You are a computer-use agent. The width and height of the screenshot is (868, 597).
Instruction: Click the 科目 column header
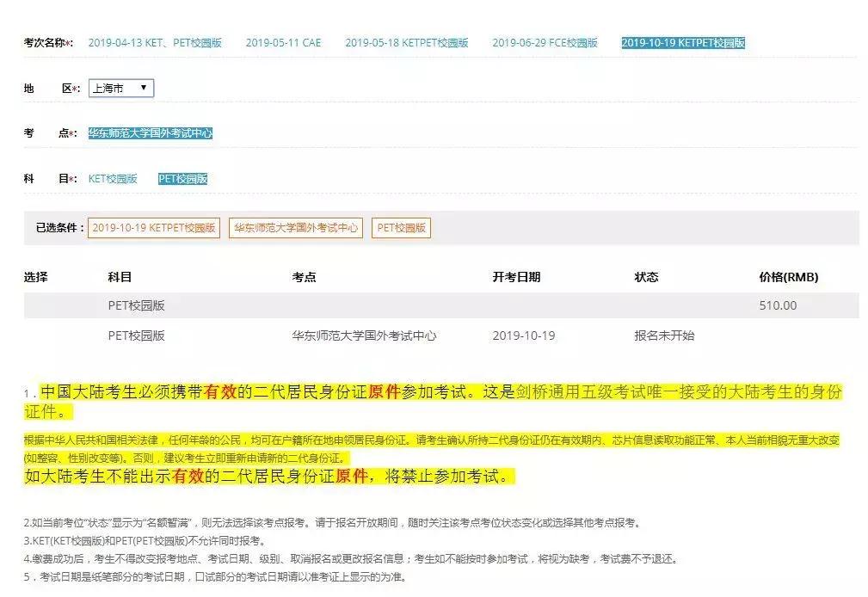tap(114, 276)
